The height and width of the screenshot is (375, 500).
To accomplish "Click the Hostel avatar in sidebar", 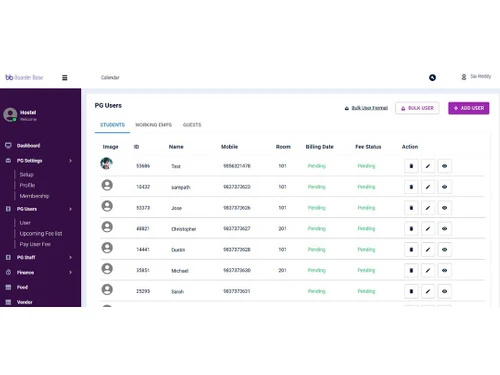I will 10,115.
